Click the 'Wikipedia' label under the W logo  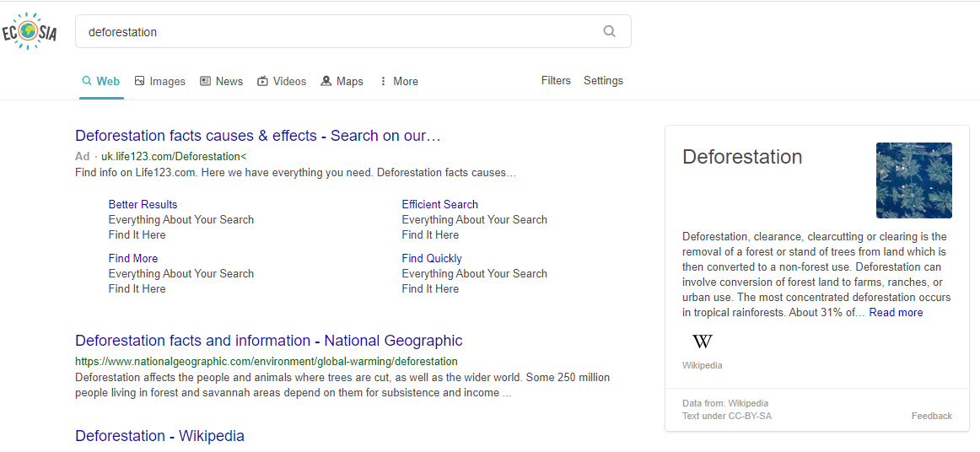tap(703, 365)
